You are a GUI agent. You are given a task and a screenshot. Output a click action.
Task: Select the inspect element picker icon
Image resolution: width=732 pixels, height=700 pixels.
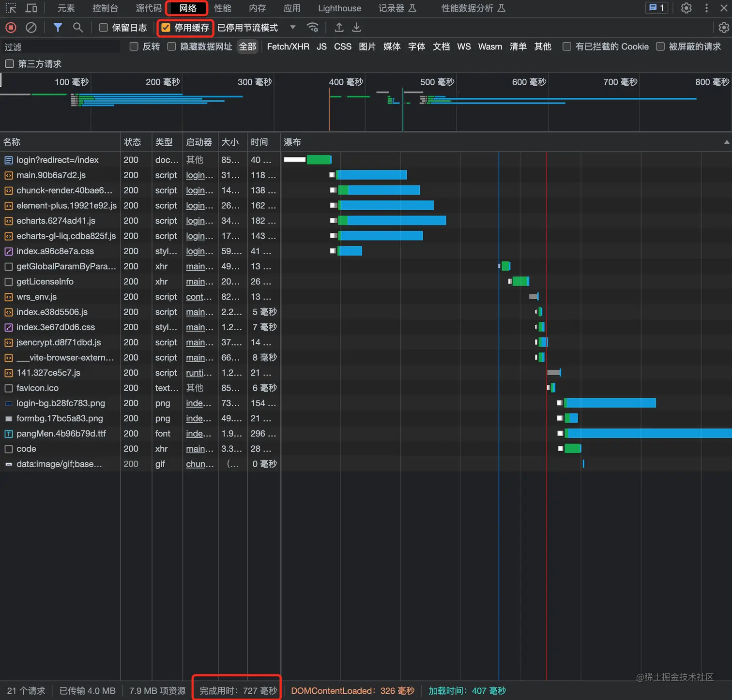(x=11, y=8)
